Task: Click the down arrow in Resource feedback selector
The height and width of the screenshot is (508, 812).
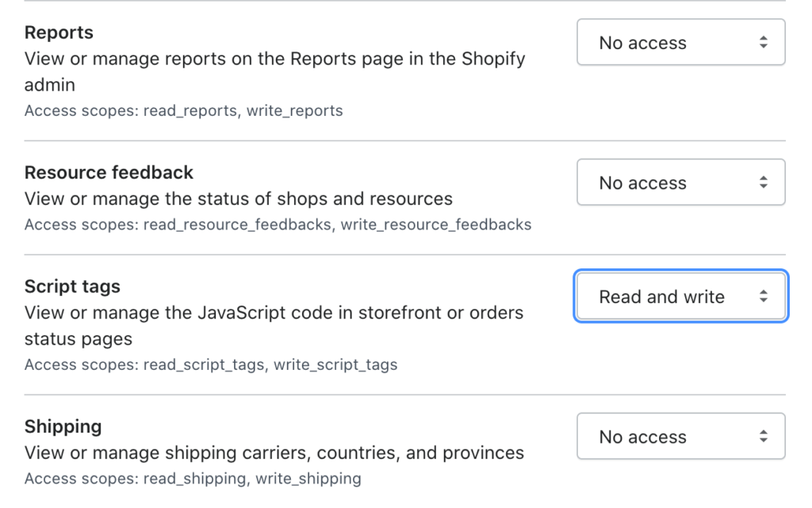Action: pyautogui.click(x=762, y=187)
